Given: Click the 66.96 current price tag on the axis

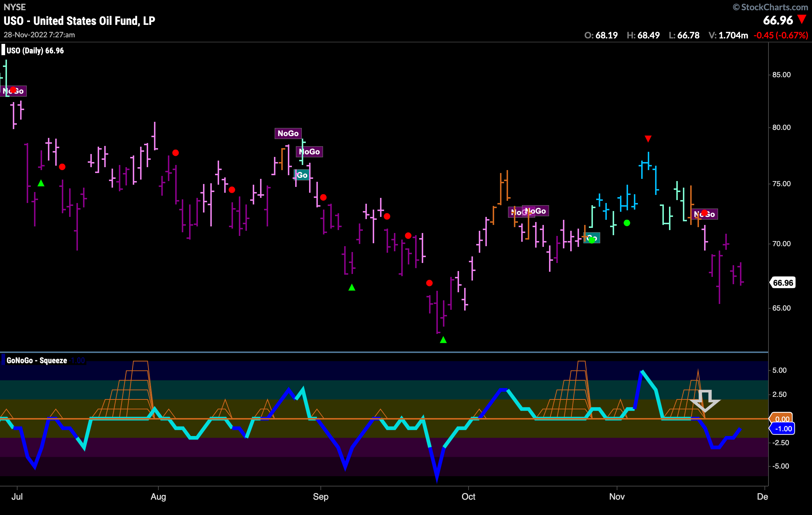Looking at the screenshot, I should click(783, 283).
